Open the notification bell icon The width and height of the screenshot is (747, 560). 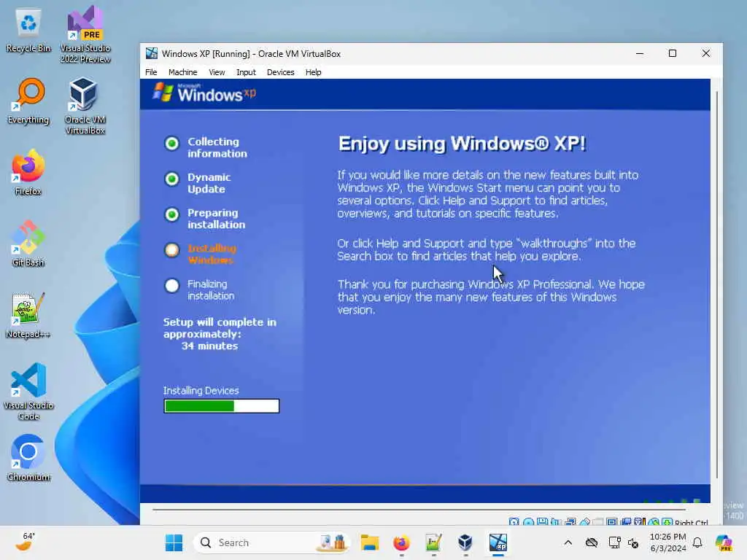pyautogui.click(x=697, y=542)
